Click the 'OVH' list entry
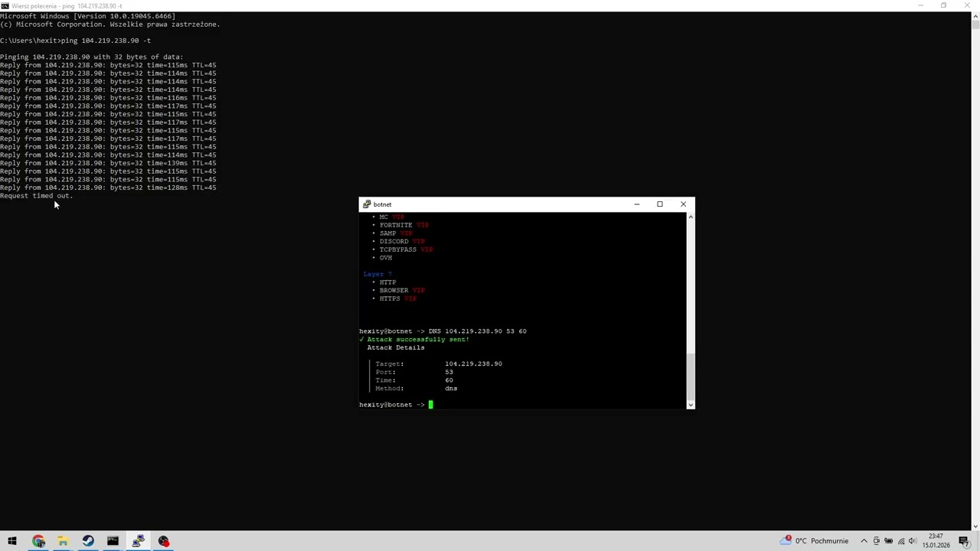 385,258
